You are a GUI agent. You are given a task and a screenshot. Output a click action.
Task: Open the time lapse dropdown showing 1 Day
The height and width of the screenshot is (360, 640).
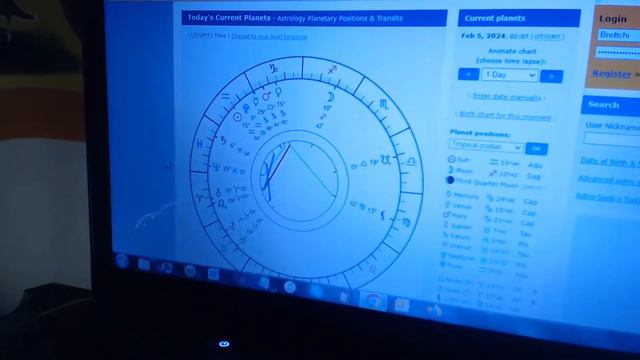point(510,75)
